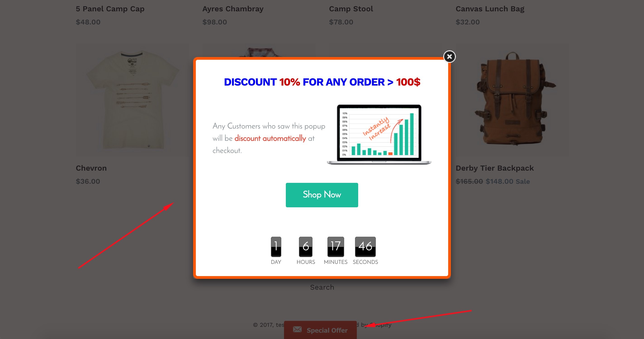
Task: Open the 5 Panel Camp Cap link
Action: [110, 9]
